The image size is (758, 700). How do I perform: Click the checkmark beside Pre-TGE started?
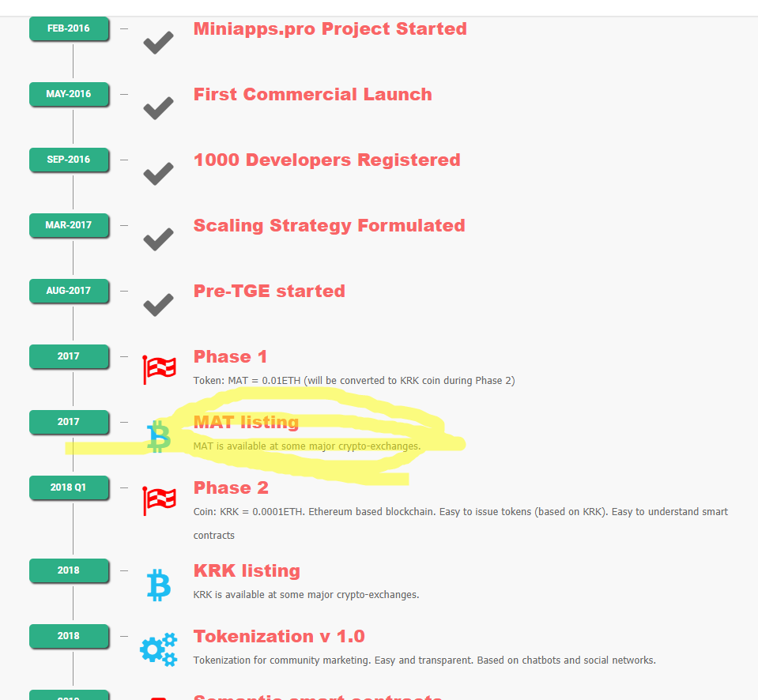click(x=159, y=305)
